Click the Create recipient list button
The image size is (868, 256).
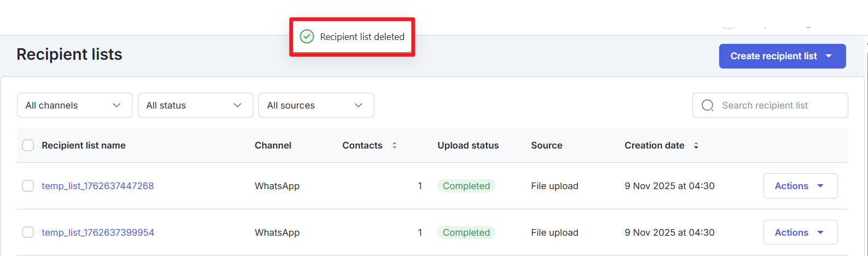[773, 56]
